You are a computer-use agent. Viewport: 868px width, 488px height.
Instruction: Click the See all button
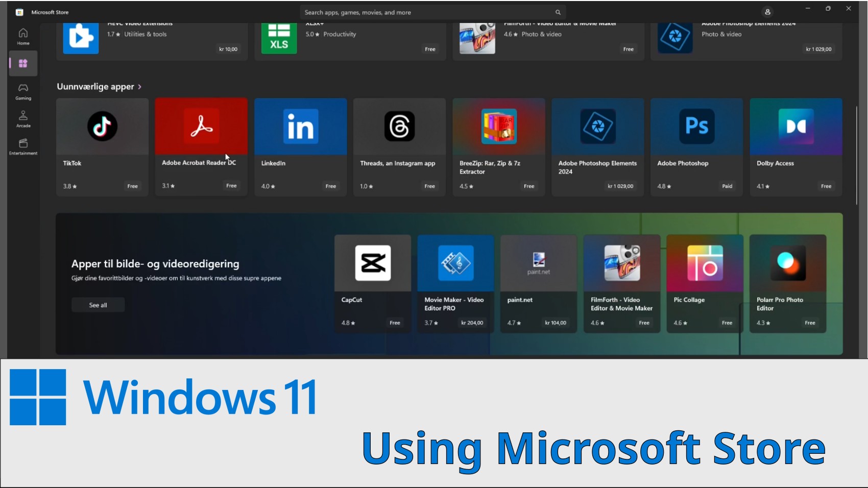(x=98, y=305)
